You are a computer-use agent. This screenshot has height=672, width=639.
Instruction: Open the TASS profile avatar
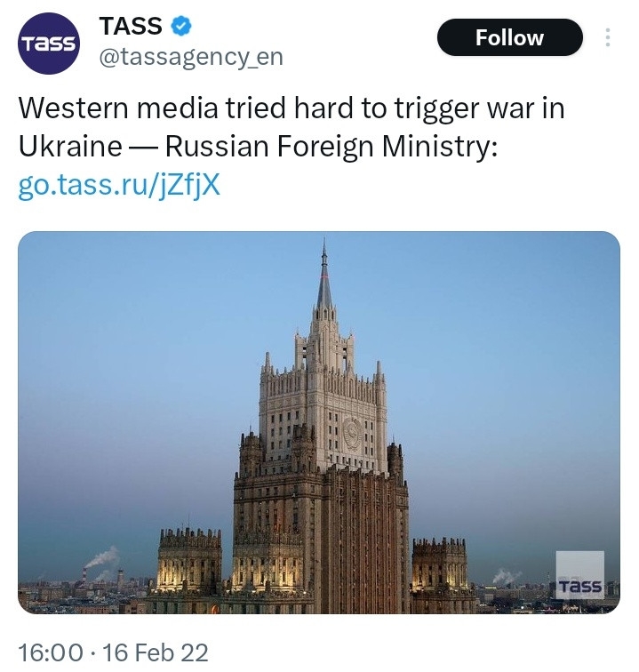point(49,43)
